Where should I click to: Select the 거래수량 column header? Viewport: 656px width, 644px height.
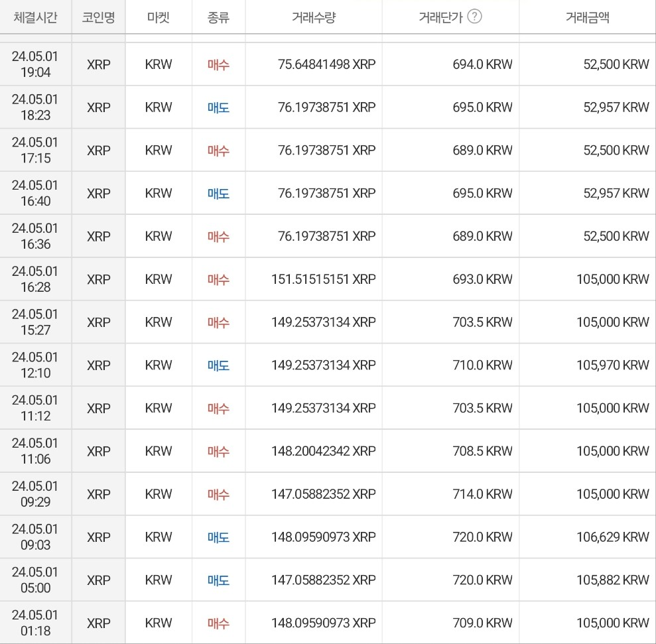(x=314, y=17)
